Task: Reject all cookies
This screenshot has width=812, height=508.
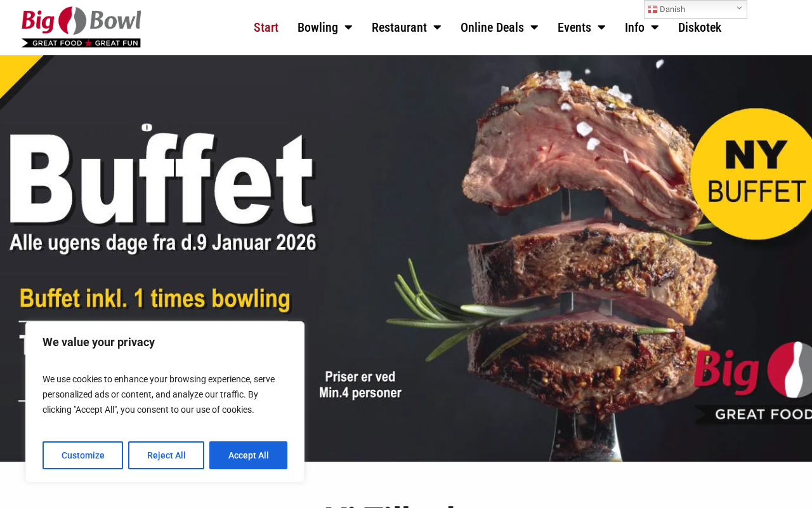Action: [166, 455]
